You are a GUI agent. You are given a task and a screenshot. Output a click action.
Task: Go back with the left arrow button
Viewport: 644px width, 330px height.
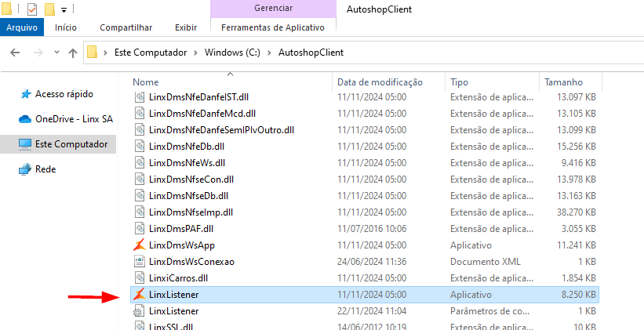pos(15,53)
